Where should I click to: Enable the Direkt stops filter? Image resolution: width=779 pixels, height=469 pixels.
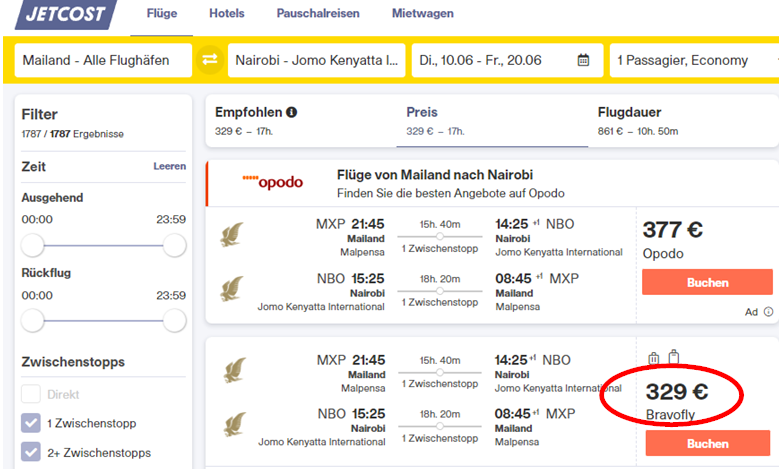[31, 394]
